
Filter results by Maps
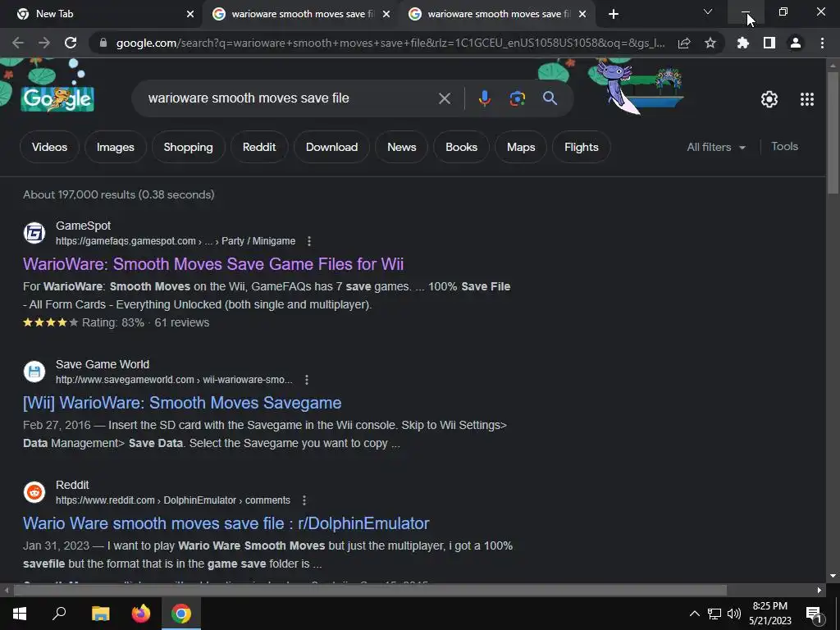[x=521, y=147]
